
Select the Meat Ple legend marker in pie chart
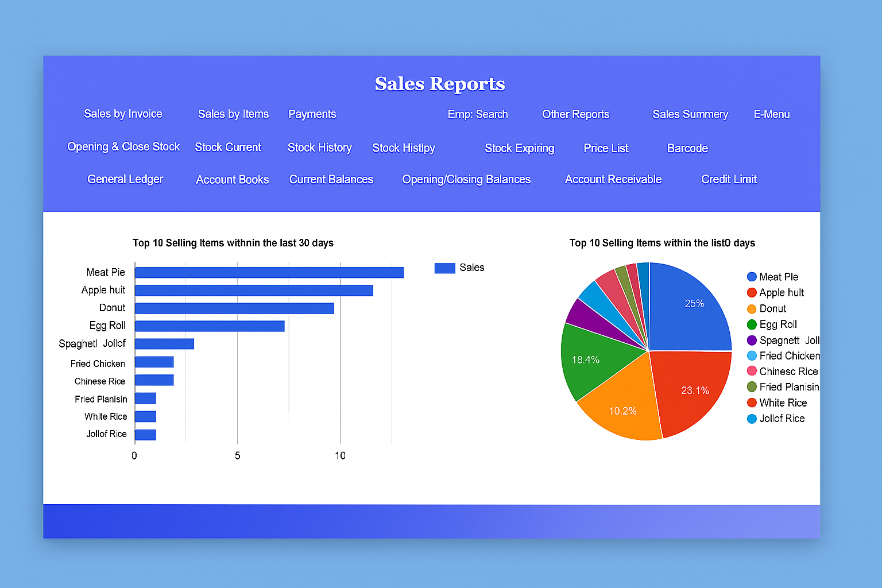pyautogui.click(x=751, y=276)
